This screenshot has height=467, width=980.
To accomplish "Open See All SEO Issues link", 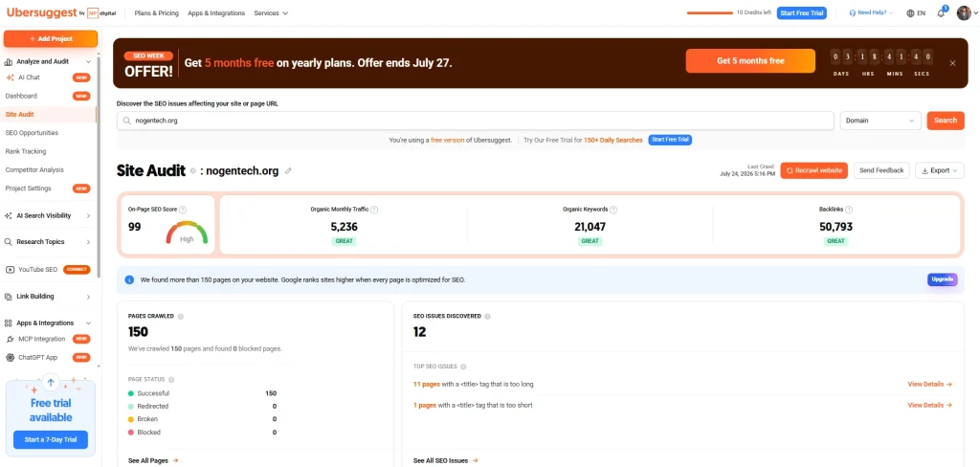I will point(446,460).
